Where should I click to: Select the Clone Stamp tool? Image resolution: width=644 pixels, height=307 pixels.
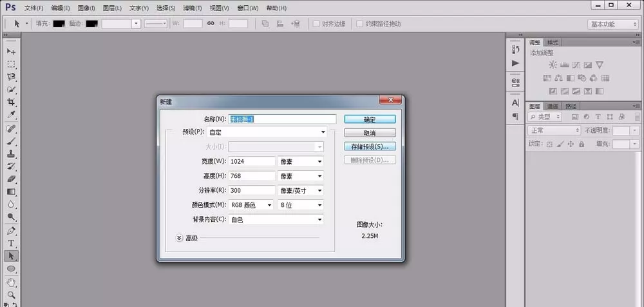tap(11, 154)
